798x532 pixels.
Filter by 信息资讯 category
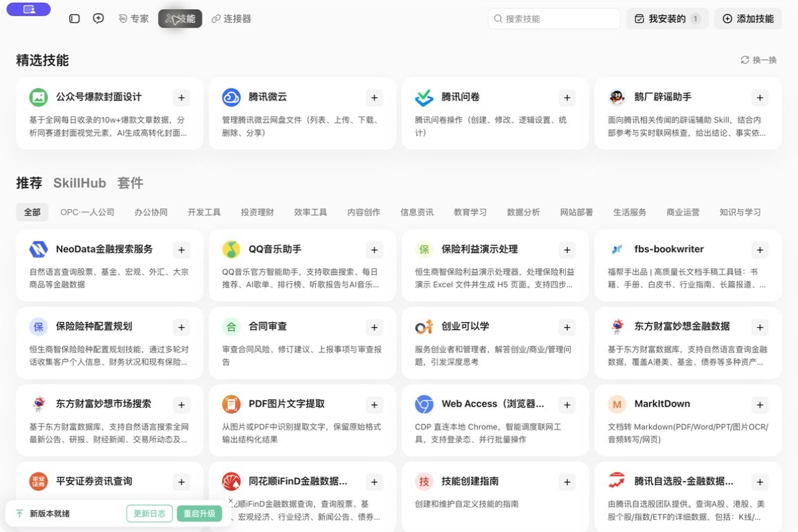point(417,212)
